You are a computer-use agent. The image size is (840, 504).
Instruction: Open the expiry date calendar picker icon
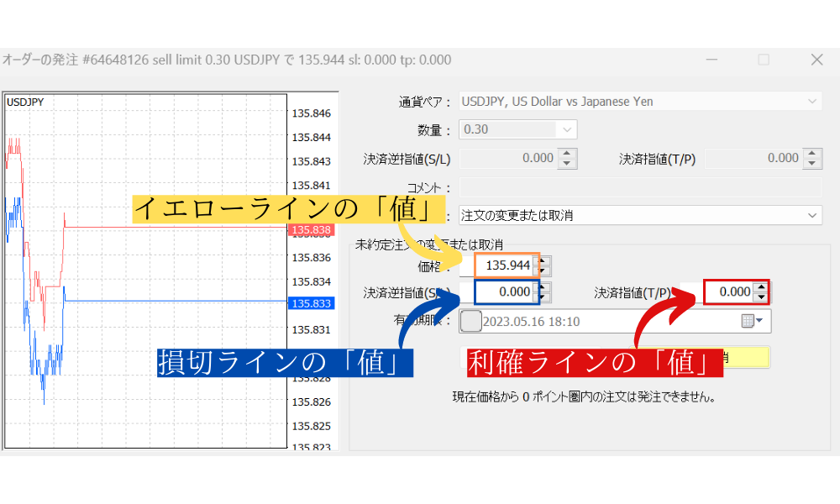(748, 321)
